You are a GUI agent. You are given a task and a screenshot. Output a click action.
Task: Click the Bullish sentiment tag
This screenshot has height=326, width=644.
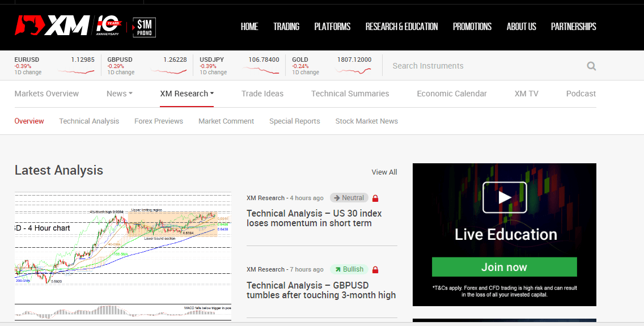coord(349,269)
